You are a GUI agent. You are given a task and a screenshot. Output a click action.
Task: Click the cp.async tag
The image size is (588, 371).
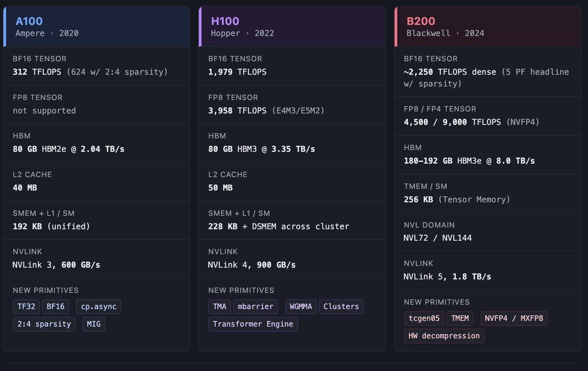98,307
